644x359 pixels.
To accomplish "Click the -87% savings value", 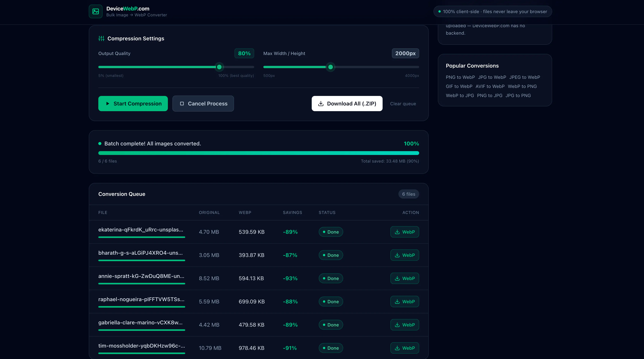I will pyautogui.click(x=290, y=255).
